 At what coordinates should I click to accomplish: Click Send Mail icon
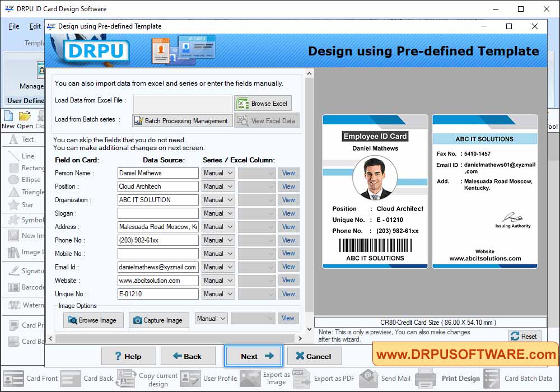point(386,379)
